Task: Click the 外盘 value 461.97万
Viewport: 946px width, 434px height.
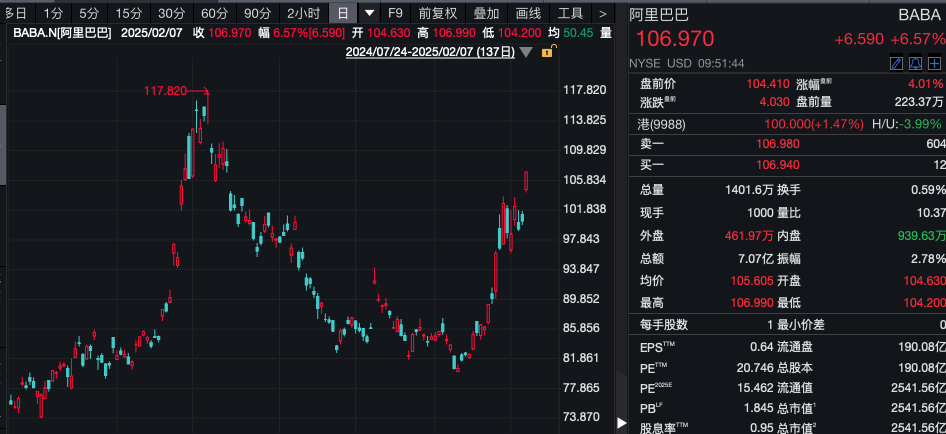Action: tap(749, 235)
